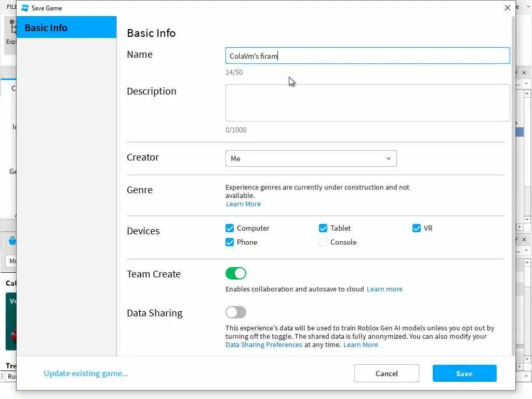Uncheck the Phone device checkbox

point(230,242)
